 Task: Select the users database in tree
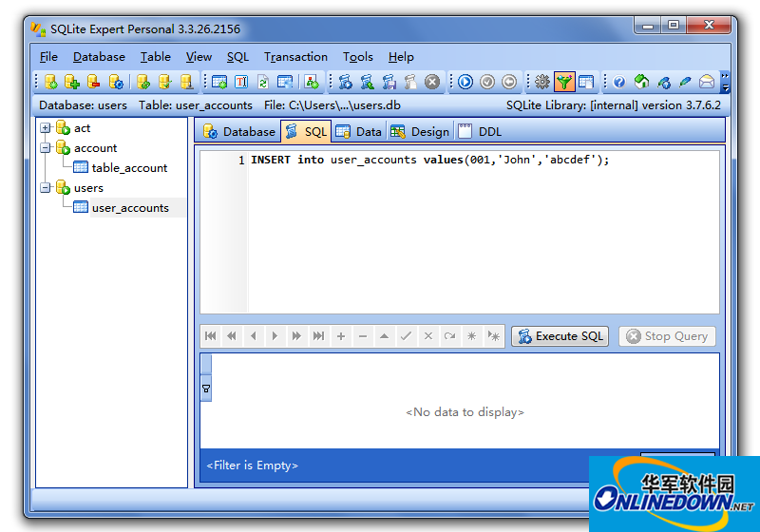88,187
